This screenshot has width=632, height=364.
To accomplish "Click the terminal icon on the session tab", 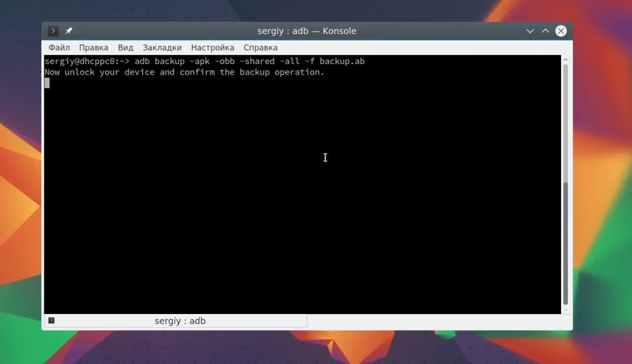I will 51,320.
